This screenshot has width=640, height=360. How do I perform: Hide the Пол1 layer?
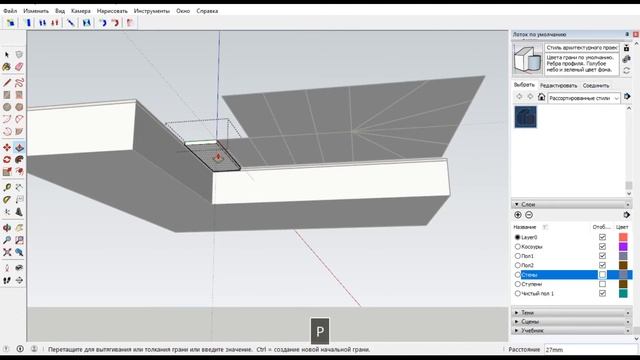tap(602, 256)
